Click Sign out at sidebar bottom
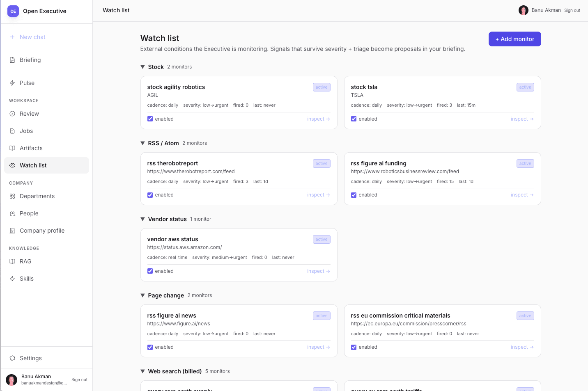 click(79, 380)
